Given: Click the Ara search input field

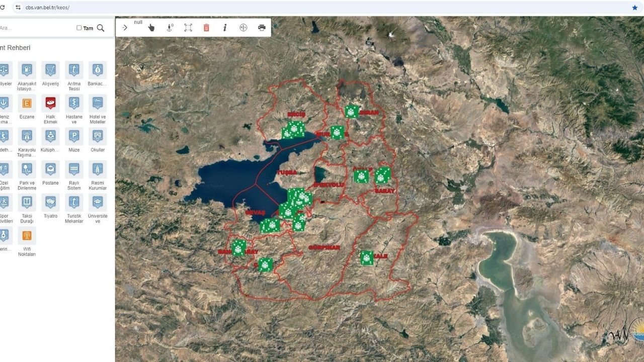Looking at the screenshot, I should click(x=35, y=28).
